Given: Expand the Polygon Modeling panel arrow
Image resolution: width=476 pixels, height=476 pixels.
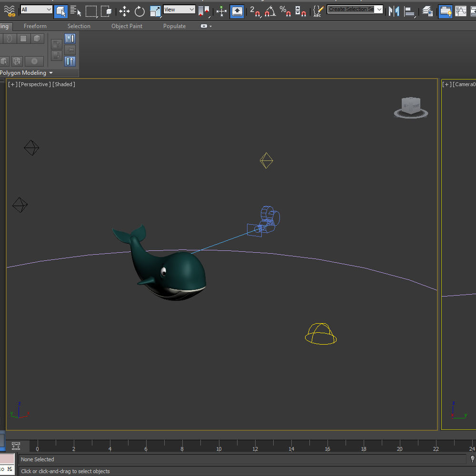Looking at the screenshot, I should pos(51,73).
